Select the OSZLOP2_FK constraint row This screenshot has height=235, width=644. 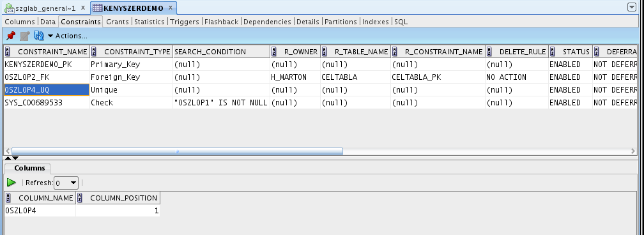320,77
